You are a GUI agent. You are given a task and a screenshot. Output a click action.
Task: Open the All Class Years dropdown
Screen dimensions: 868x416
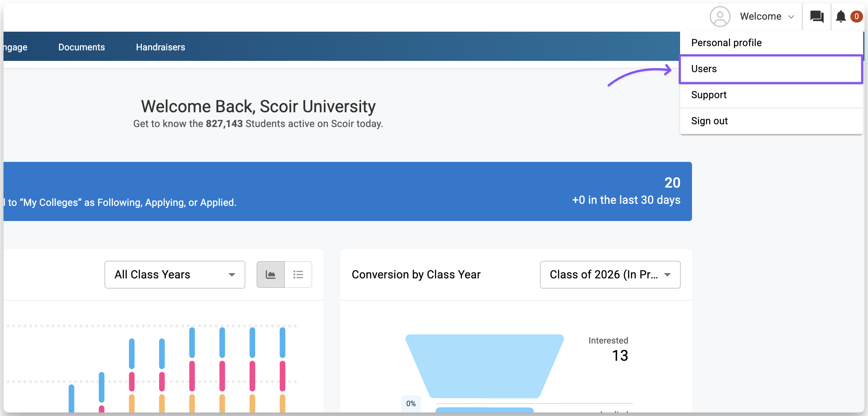tap(175, 275)
